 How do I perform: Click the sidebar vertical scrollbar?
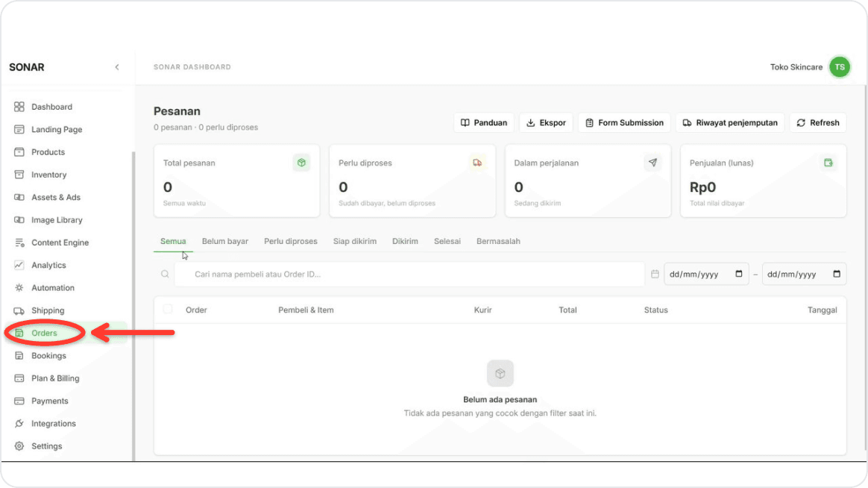[133, 306]
